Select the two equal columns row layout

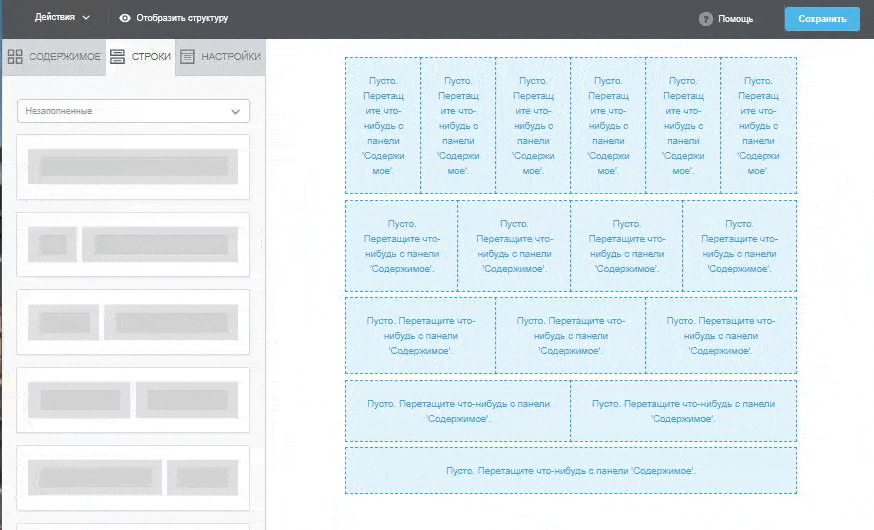click(133, 400)
